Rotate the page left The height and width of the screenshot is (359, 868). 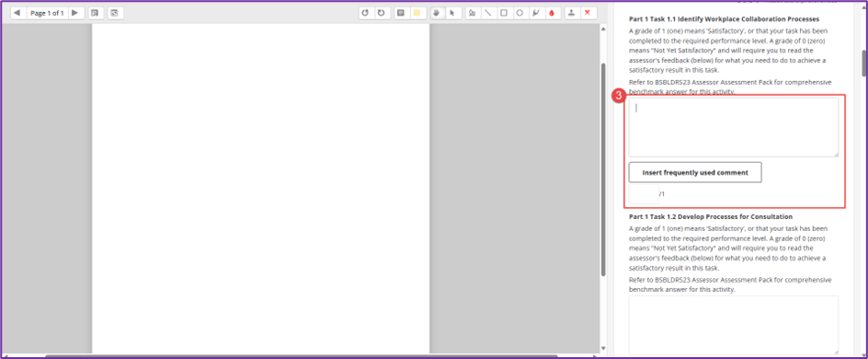click(365, 13)
